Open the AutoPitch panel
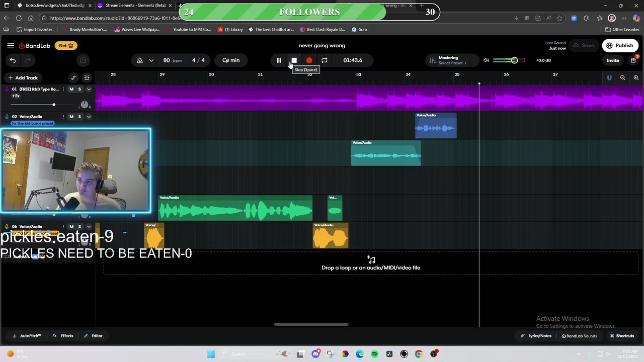The width and height of the screenshot is (644, 362). pos(27,336)
